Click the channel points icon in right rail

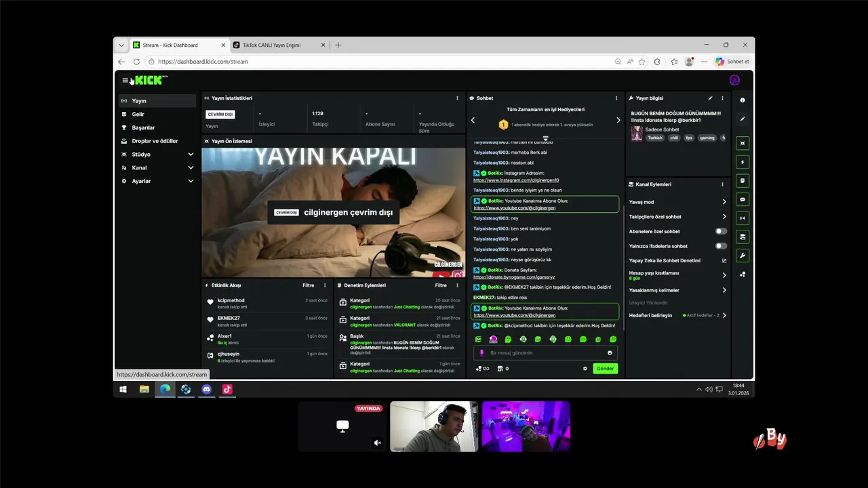point(743,274)
